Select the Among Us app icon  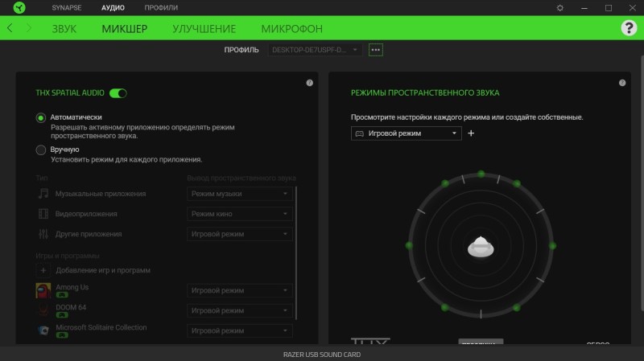pos(43,290)
